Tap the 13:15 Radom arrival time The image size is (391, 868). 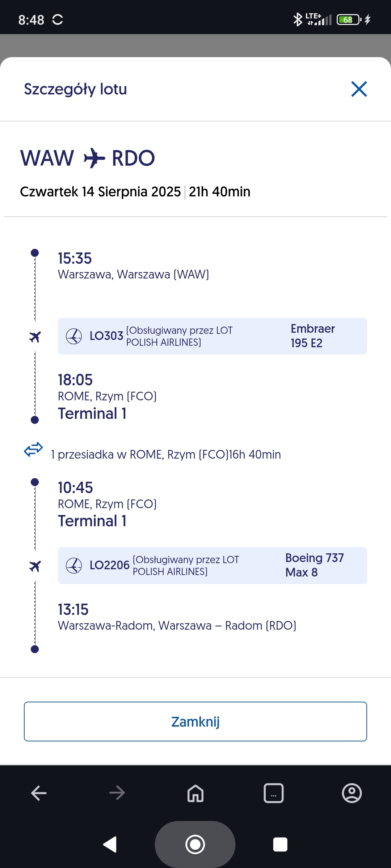pos(73,610)
